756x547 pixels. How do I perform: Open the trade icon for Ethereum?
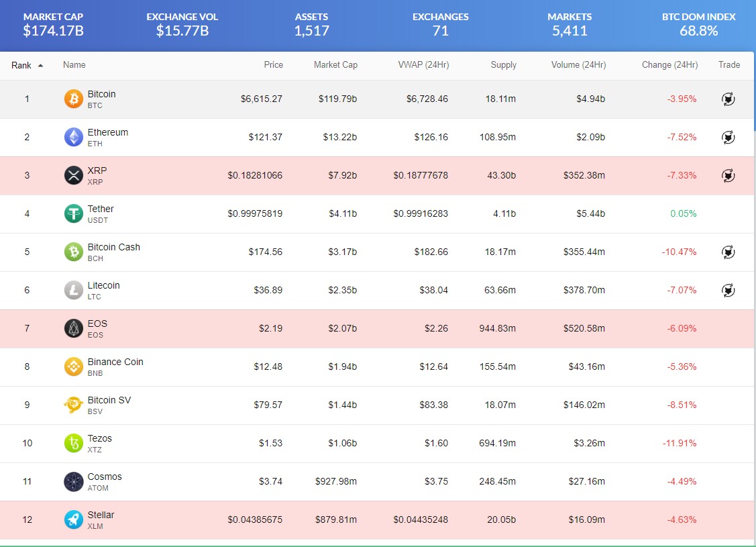[x=728, y=137]
